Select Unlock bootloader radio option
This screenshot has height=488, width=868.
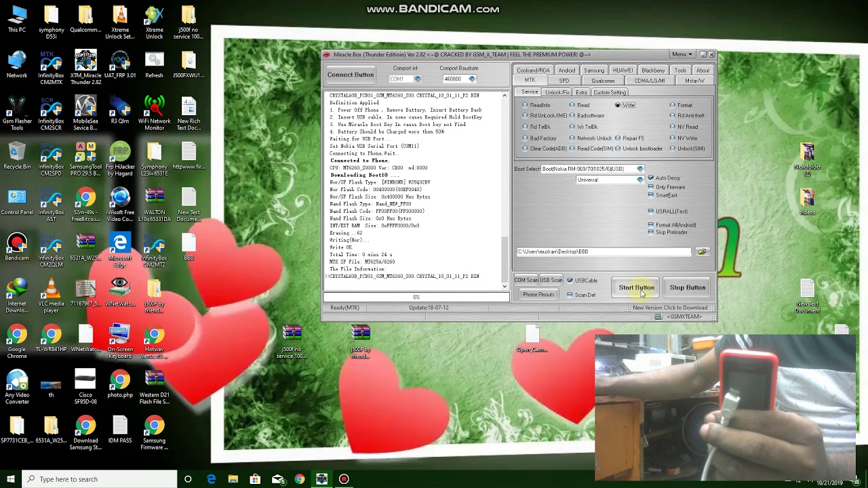point(638,149)
